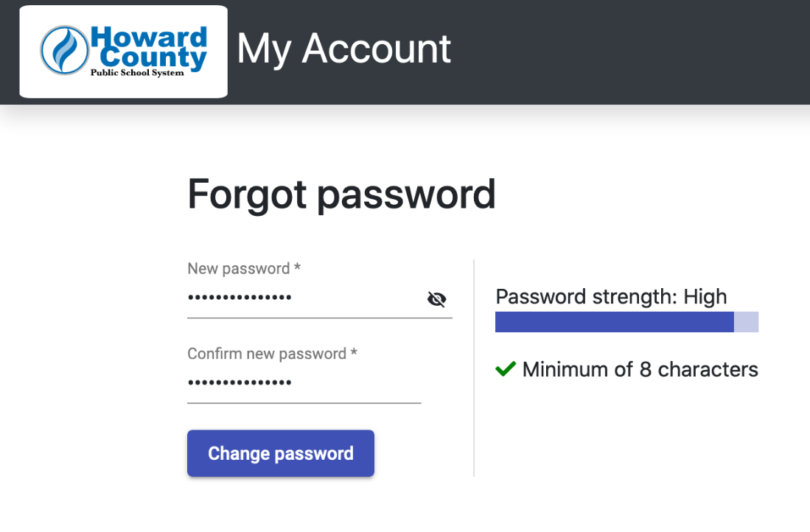Click the green checkmark icon
This screenshot has width=810, height=532.
(x=505, y=368)
